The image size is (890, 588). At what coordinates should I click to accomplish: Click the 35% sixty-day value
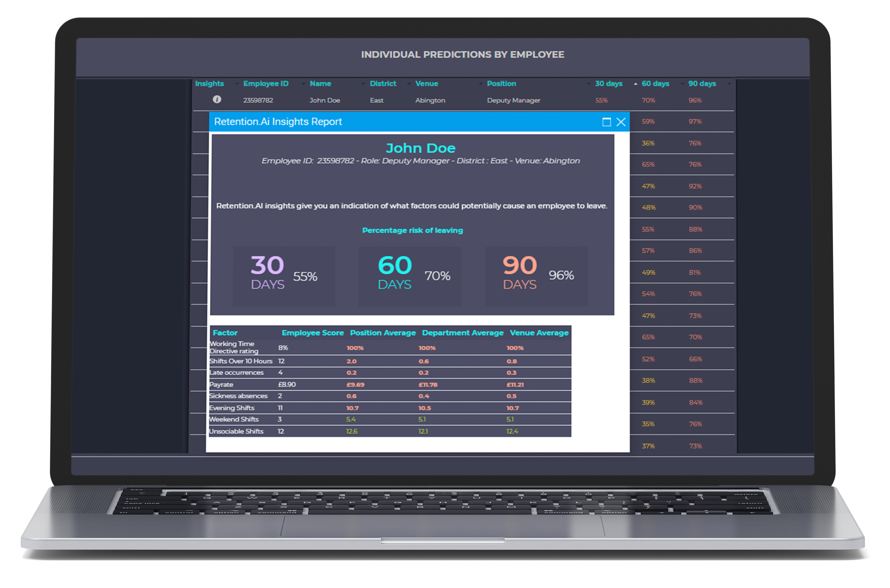[648, 424]
